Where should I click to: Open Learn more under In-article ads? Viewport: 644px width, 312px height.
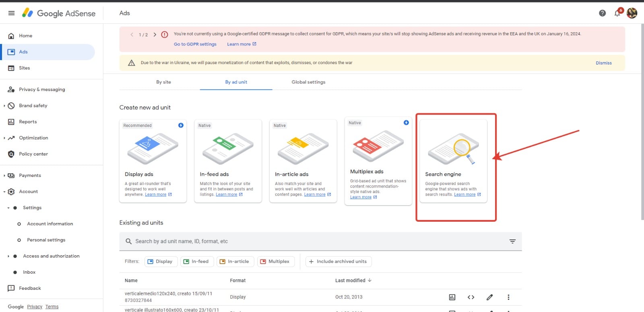(x=317, y=195)
